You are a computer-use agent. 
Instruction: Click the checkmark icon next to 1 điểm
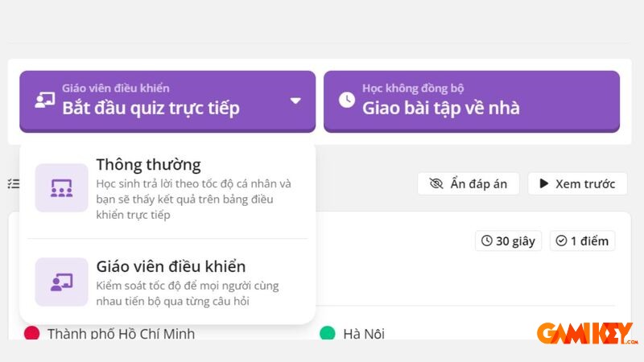[x=561, y=241]
